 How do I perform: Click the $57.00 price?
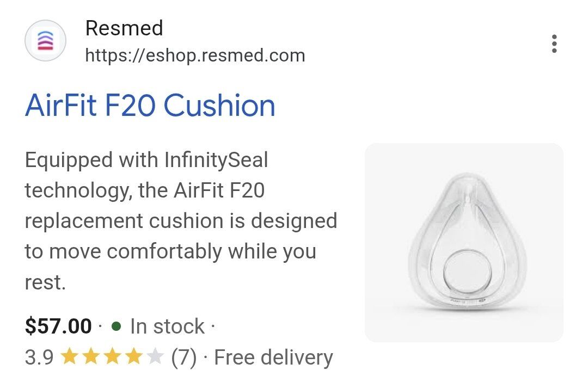58,326
